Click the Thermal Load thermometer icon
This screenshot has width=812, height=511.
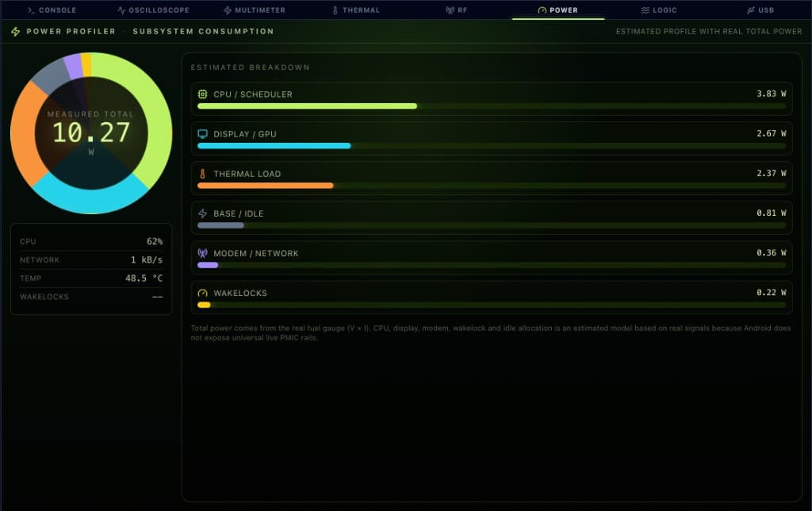202,174
